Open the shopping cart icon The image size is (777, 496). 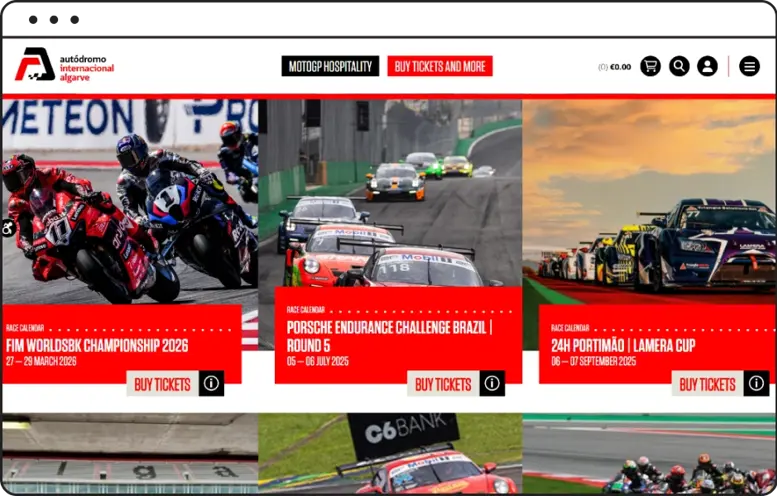(x=650, y=66)
